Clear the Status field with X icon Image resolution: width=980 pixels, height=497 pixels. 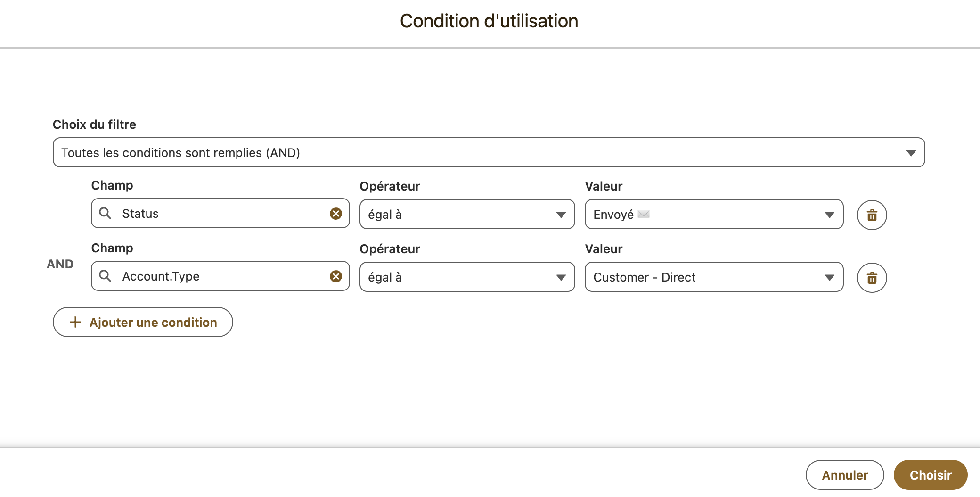(336, 214)
